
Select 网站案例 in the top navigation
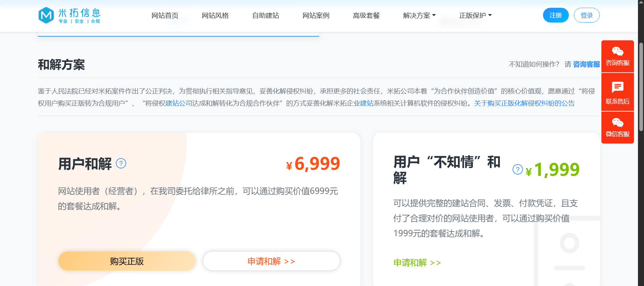pyautogui.click(x=316, y=15)
